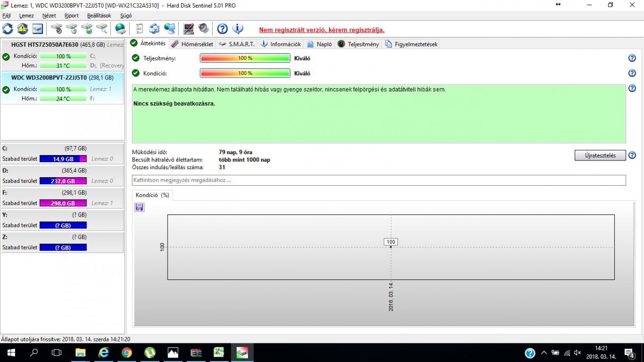The width and height of the screenshot is (644, 362).
Task: Select WDC WD3200BPVT-22JJ5T0 disk in list
Action: [62, 88]
